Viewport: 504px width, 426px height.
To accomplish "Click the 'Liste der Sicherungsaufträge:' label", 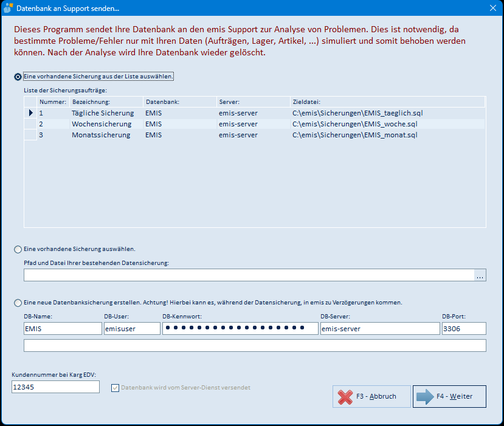I will pyautogui.click(x=65, y=91).
